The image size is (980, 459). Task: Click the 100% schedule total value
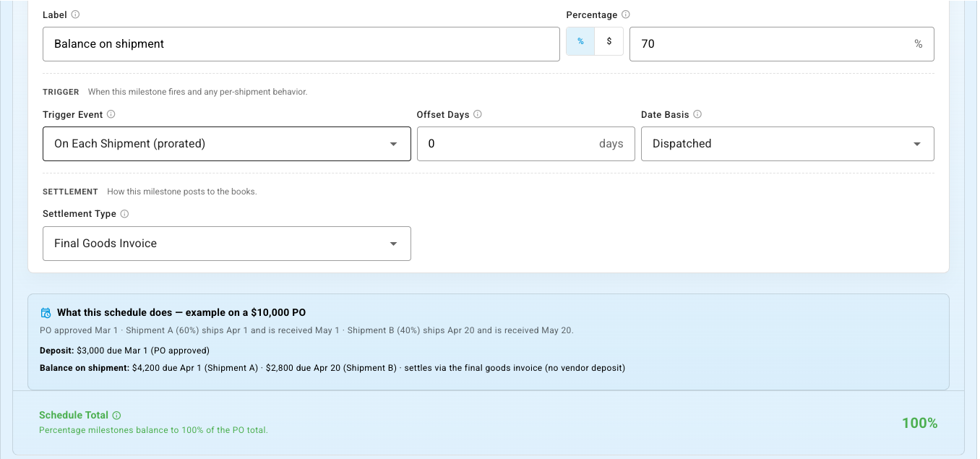point(919,424)
